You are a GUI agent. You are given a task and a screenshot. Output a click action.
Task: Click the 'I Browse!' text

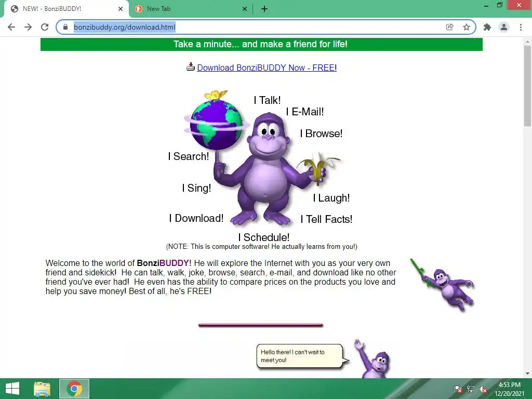click(321, 134)
